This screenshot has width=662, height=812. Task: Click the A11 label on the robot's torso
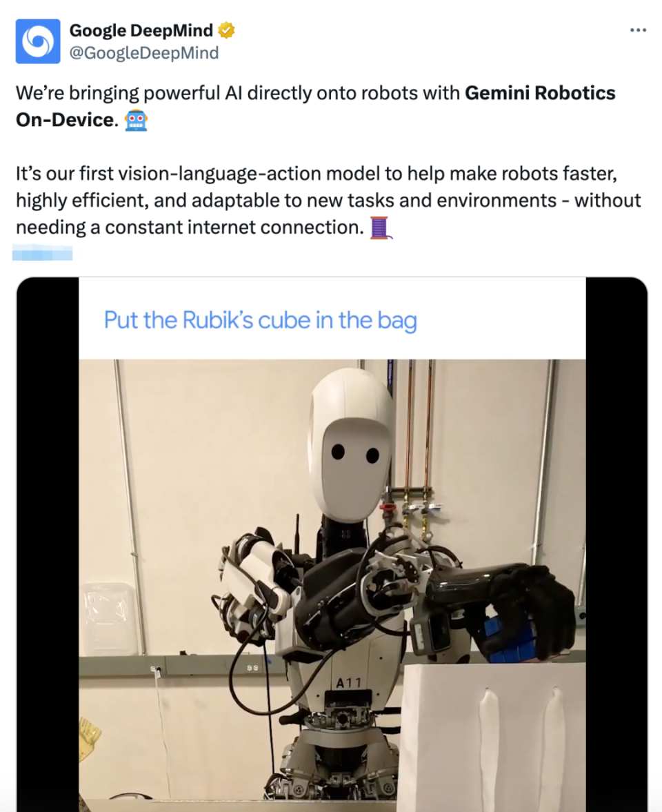[348, 683]
